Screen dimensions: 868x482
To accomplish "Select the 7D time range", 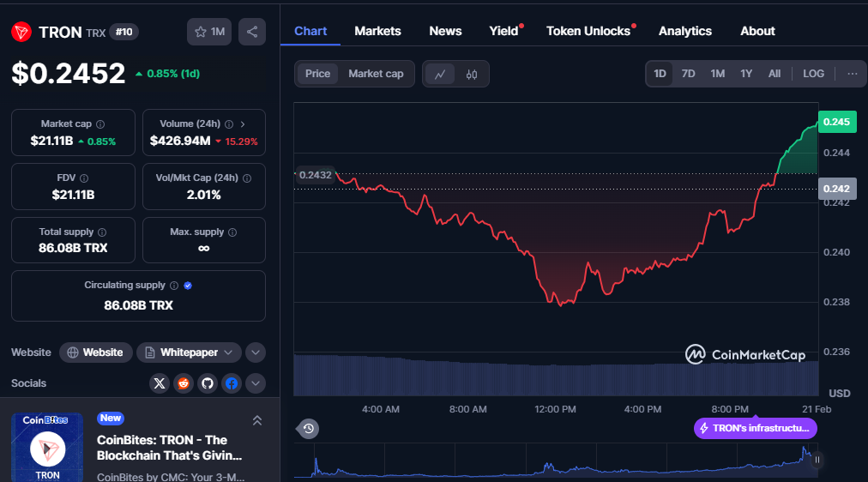I will point(688,74).
